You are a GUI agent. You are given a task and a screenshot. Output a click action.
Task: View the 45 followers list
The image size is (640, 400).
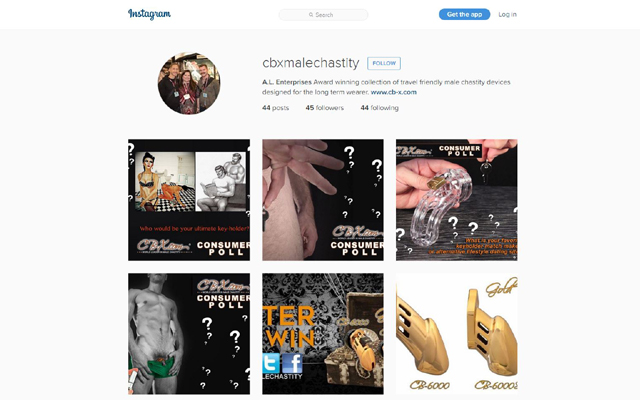click(325, 108)
